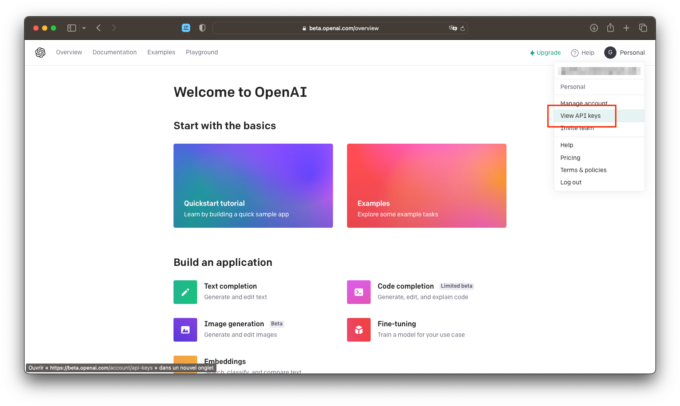Click the address bar showing beta.openai.com/overview

(340, 28)
